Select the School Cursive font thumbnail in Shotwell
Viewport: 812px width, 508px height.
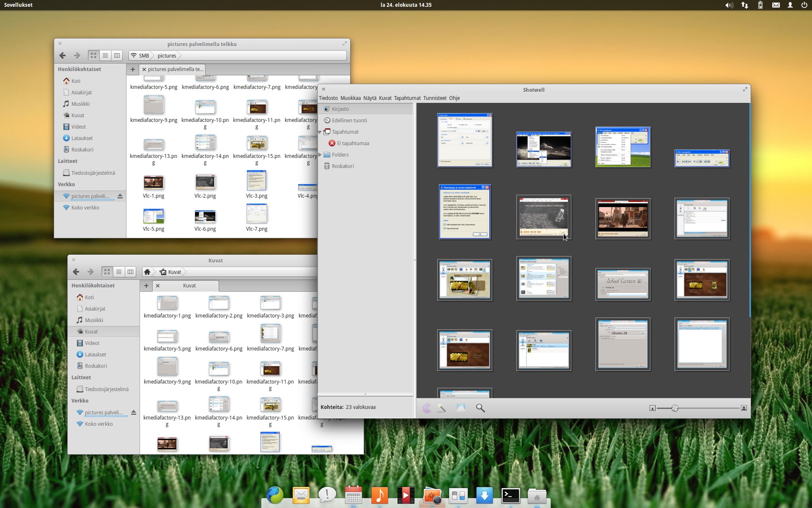click(623, 284)
